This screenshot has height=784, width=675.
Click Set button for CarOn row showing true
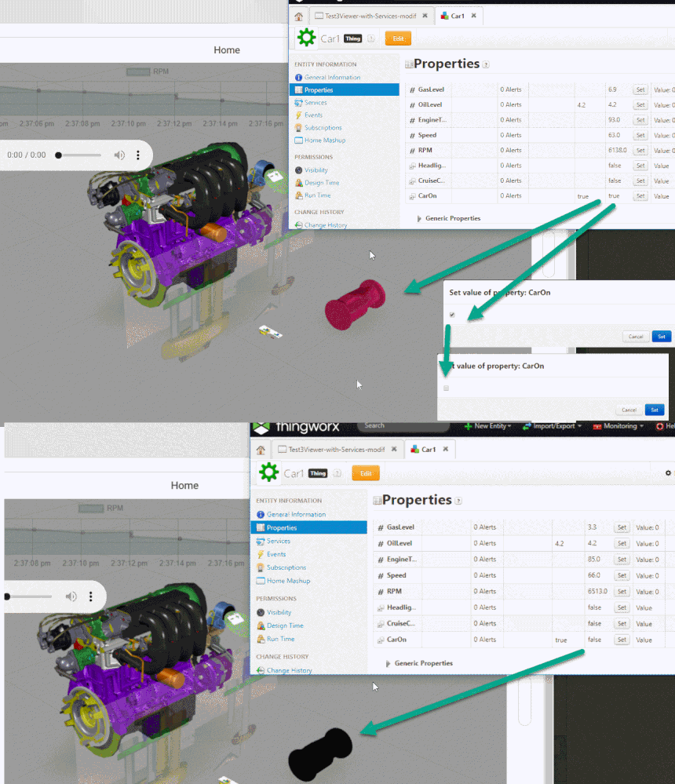coord(640,196)
